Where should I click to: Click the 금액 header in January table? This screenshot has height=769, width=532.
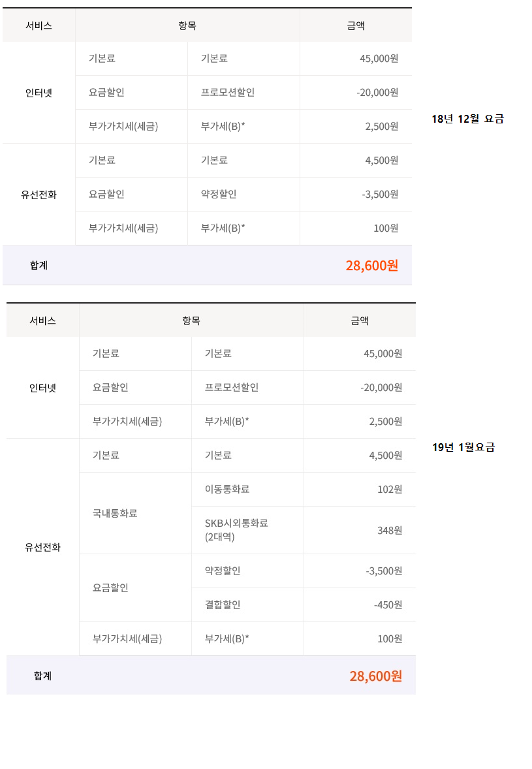pos(360,321)
